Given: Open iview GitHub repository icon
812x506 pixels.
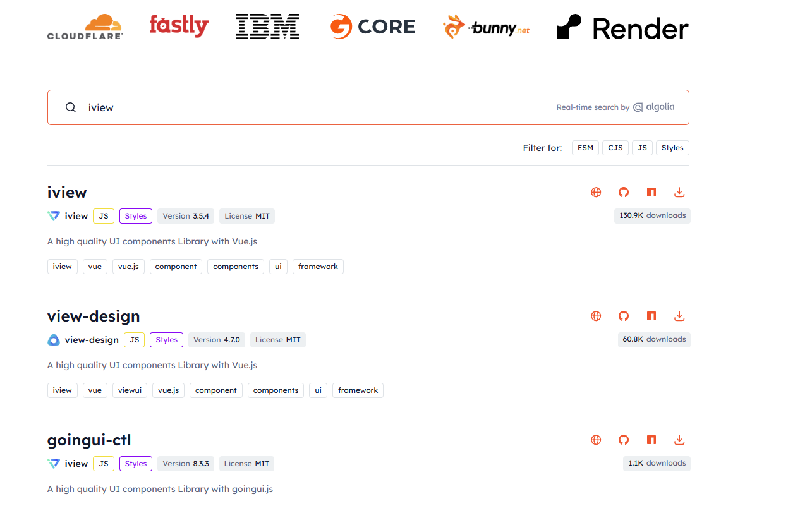Looking at the screenshot, I should (x=624, y=192).
